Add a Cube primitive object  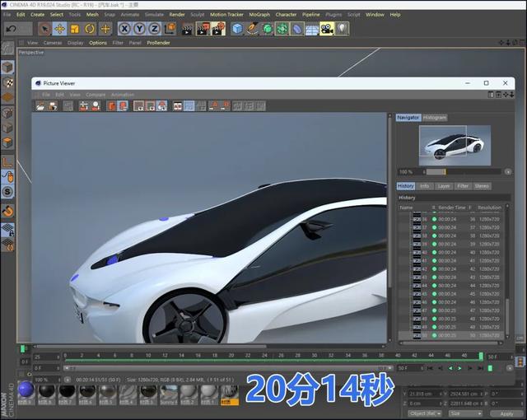237,29
